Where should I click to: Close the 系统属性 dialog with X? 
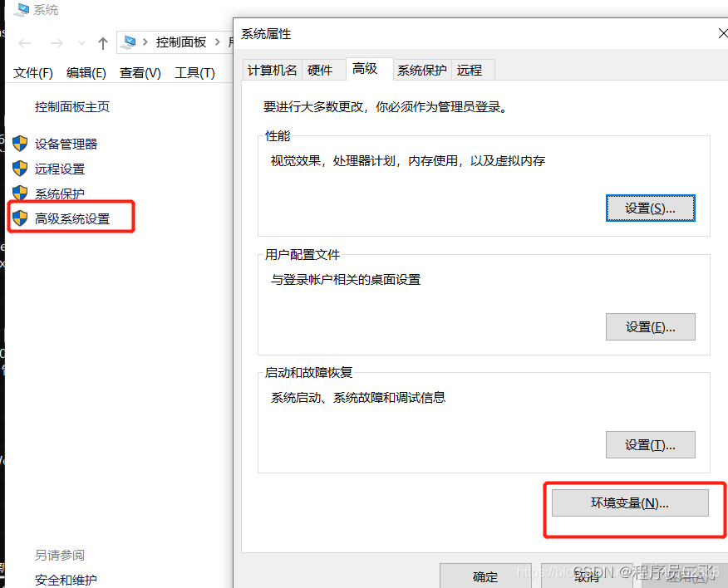[722, 33]
